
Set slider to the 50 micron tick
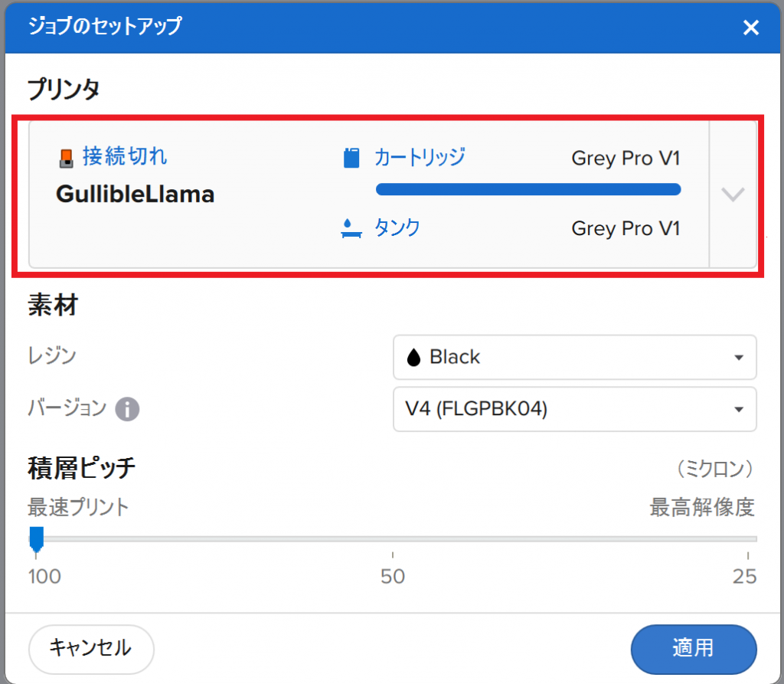393,539
